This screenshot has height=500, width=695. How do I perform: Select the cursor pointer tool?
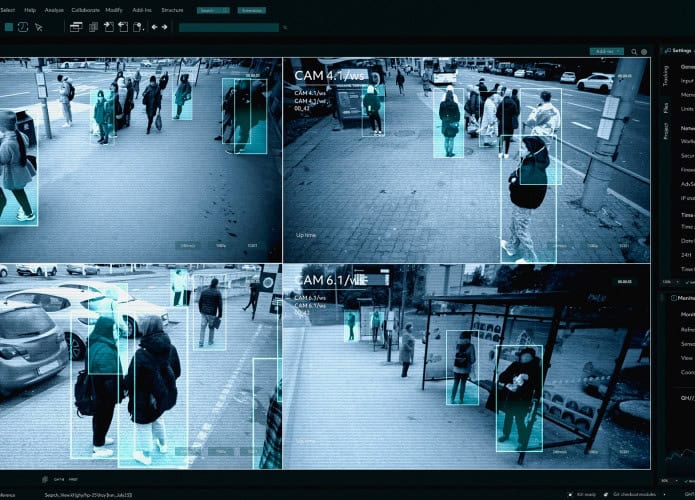(x=38, y=27)
